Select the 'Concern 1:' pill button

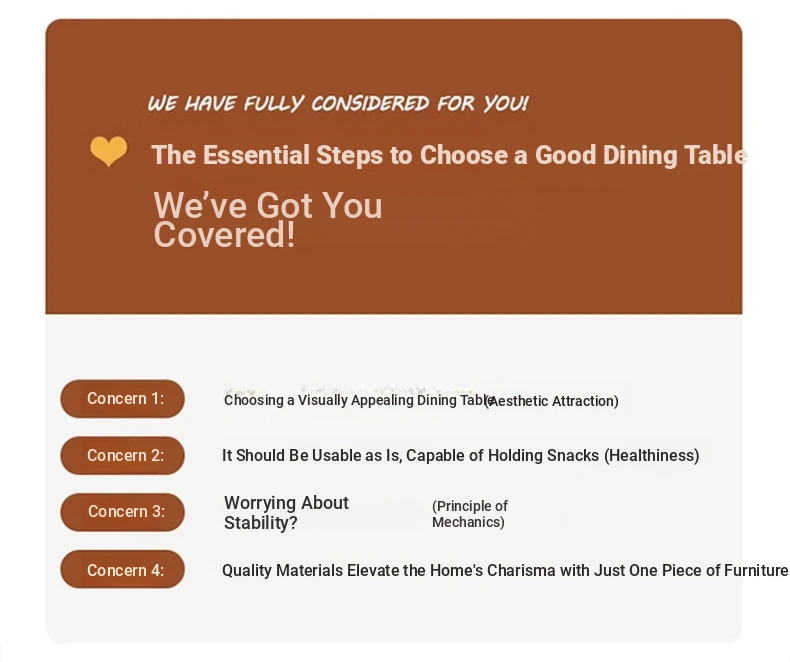[x=122, y=399]
